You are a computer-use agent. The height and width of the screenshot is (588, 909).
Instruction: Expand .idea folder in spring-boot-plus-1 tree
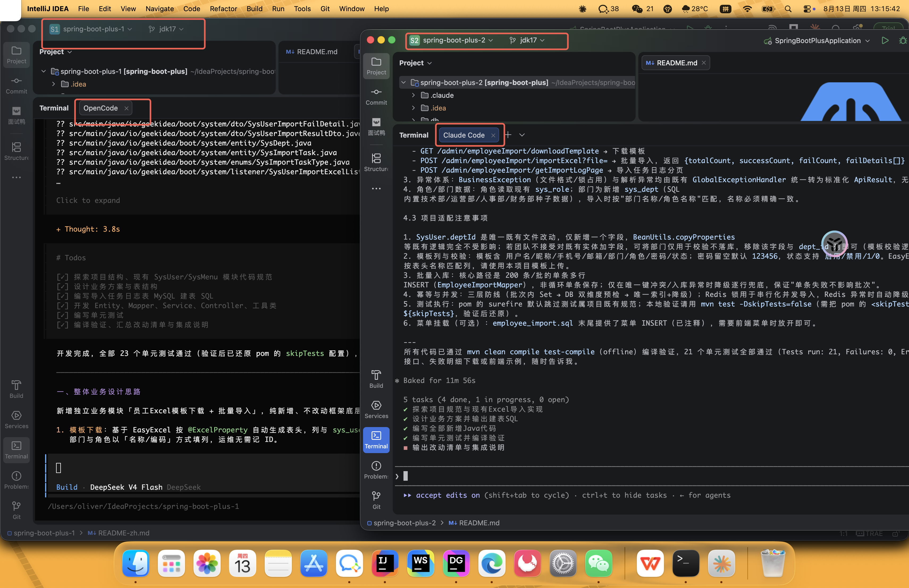(x=53, y=84)
